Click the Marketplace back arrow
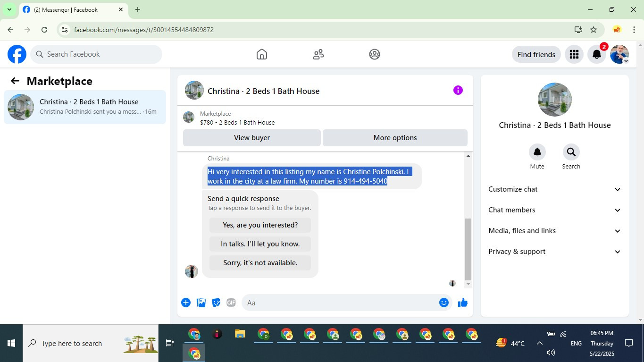This screenshot has height=362, width=644. coord(15,81)
